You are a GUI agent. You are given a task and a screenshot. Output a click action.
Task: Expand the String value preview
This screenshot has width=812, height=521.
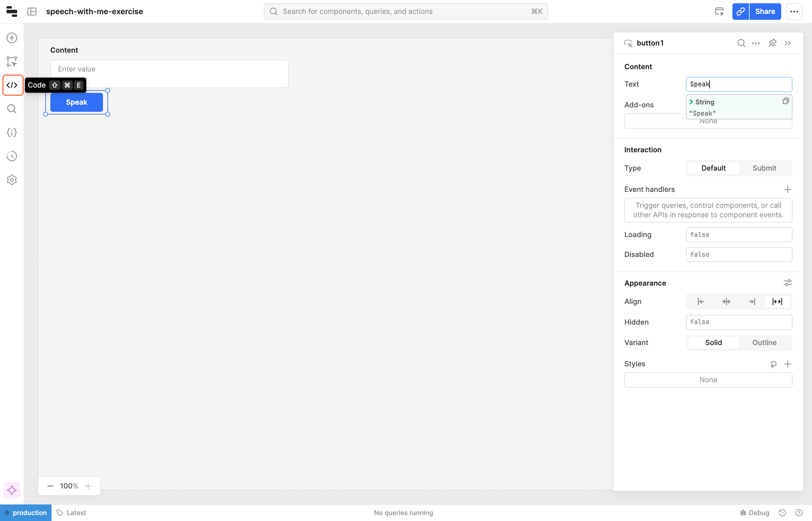691,102
